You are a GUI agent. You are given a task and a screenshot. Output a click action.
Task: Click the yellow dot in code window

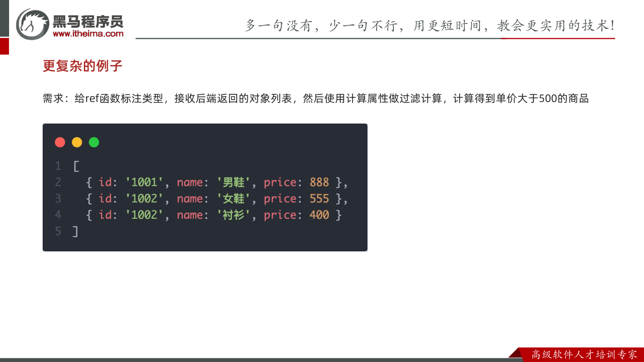77,142
